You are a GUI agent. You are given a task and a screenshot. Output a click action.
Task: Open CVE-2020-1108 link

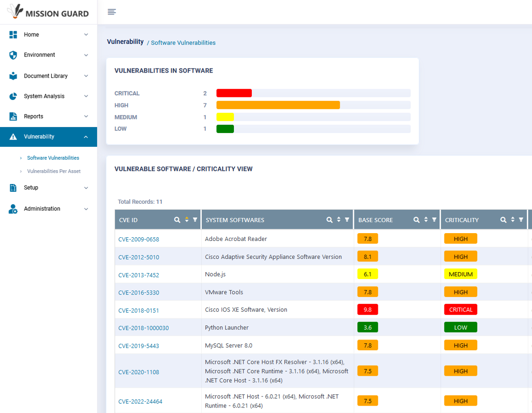(139, 372)
